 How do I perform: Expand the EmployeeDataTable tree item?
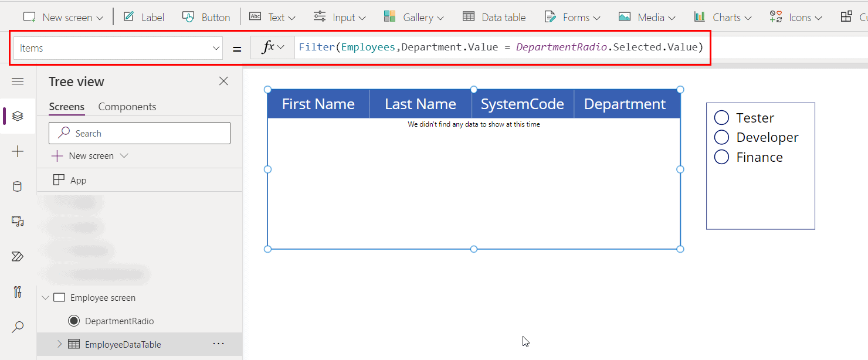(x=59, y=344)
